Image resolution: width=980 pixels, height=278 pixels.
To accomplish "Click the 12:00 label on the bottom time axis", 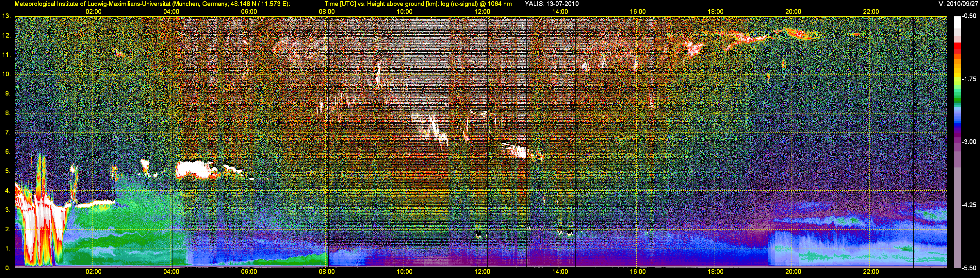I will [482, 271].
